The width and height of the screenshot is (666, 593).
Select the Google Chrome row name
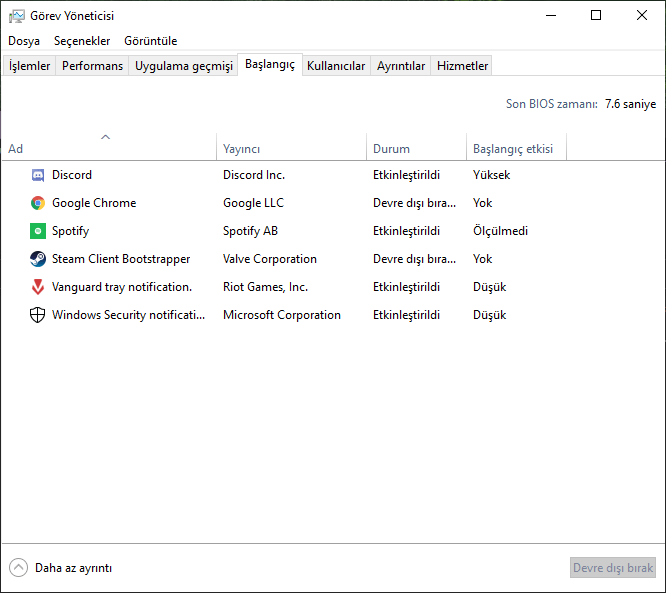point(94,203)
